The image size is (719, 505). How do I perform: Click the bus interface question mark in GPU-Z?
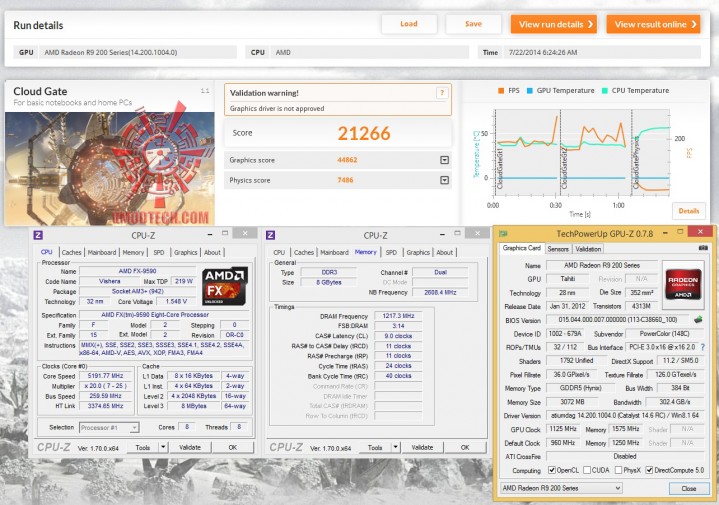(x=703, y=347)
